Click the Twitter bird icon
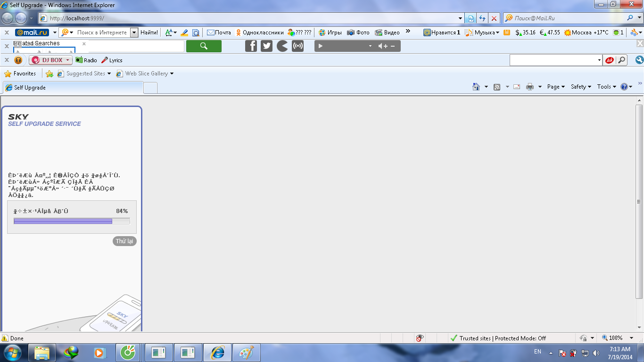 tap(267, 46)
